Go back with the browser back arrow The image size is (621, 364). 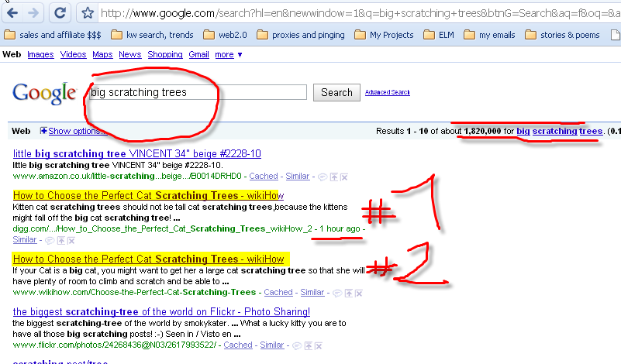click(12, 13)
